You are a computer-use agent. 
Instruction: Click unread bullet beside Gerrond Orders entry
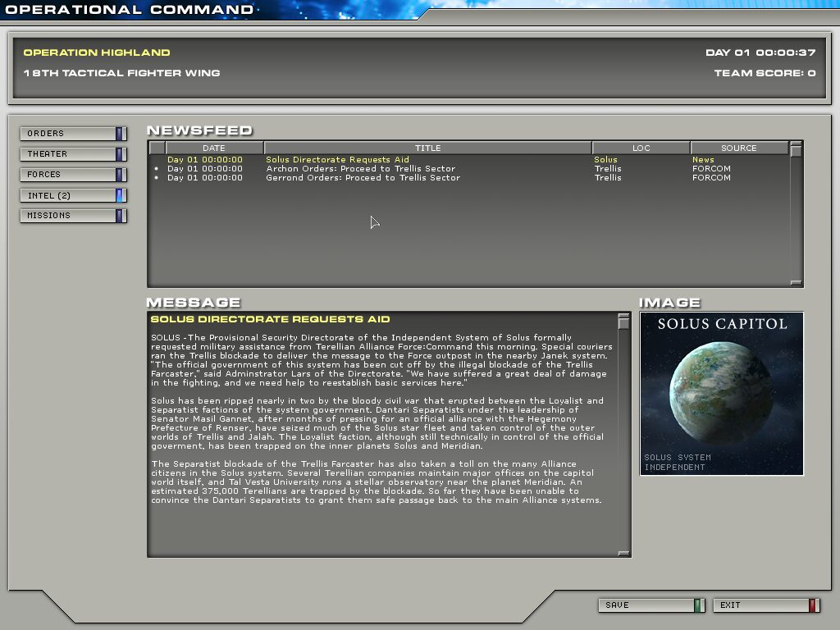157,178
